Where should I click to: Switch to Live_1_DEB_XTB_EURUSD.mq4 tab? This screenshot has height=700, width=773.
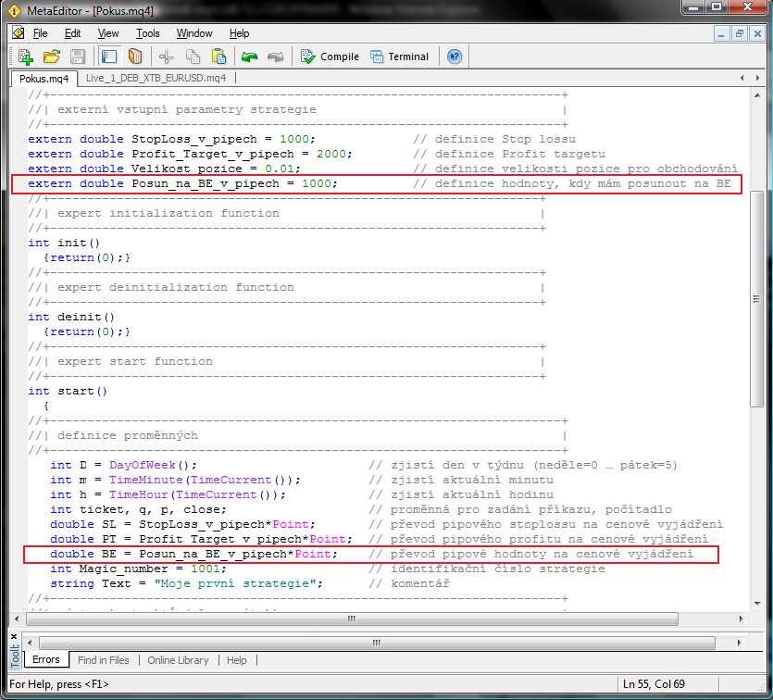coord(156,78)
